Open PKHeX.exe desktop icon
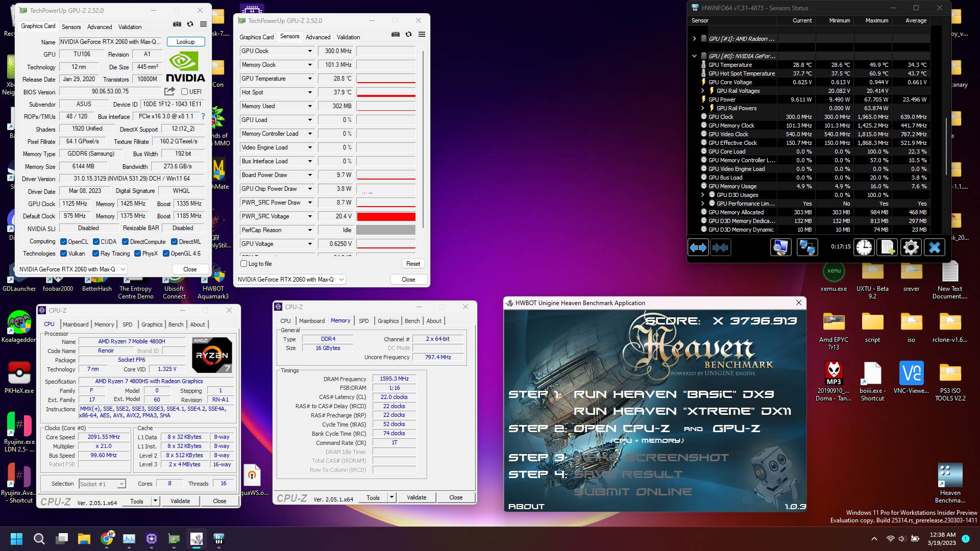The height and width of the screenshot is (551, 980). click(x=19, y=378)
